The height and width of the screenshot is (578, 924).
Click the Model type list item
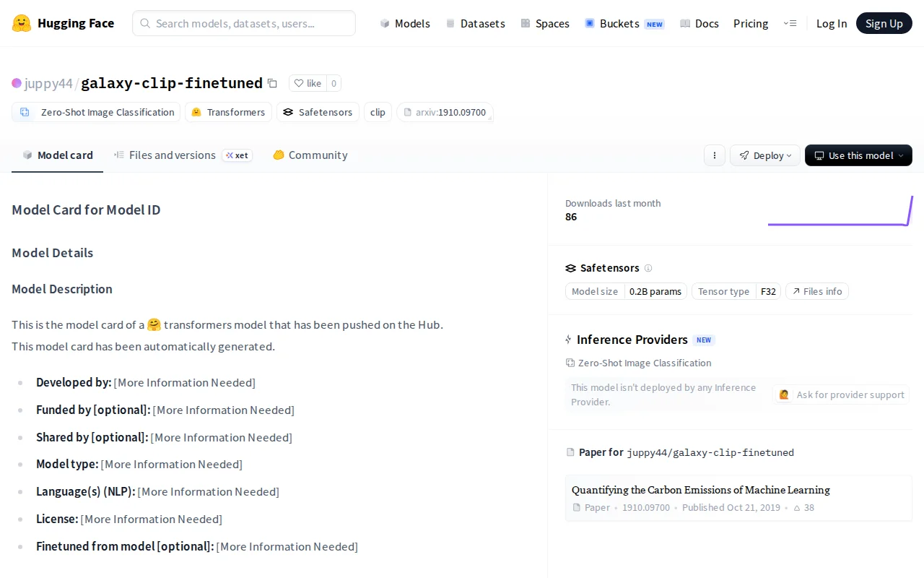point(139,464)
